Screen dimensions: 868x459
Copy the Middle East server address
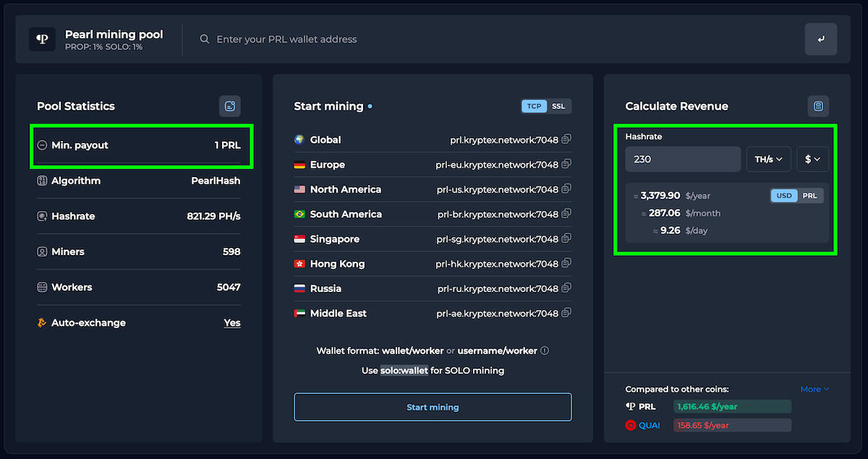(x=566, y=313)
